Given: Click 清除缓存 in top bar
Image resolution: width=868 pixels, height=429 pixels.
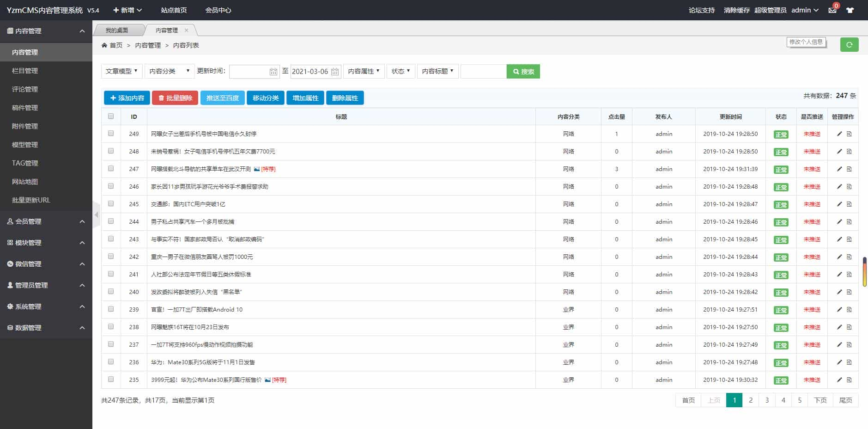Looking at the screenshot, I should [x=736, y=10].
